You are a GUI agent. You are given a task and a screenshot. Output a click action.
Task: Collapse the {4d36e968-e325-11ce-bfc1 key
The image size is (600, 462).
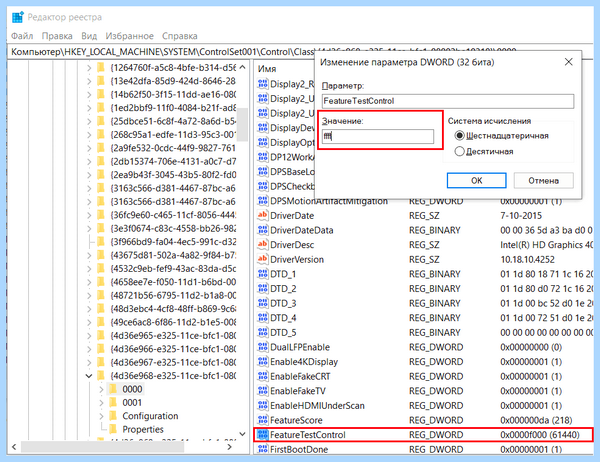pos(89,376)
